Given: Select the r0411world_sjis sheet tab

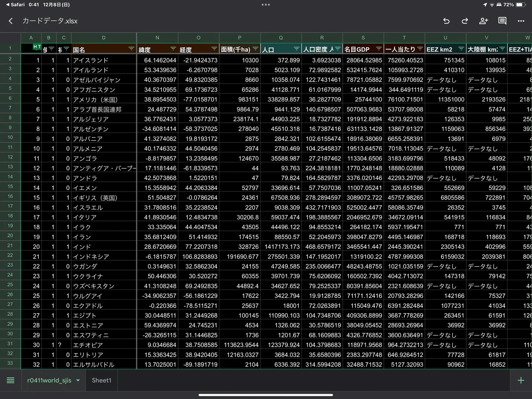Looking at the screenshot, I should click(x=49, y=380).
